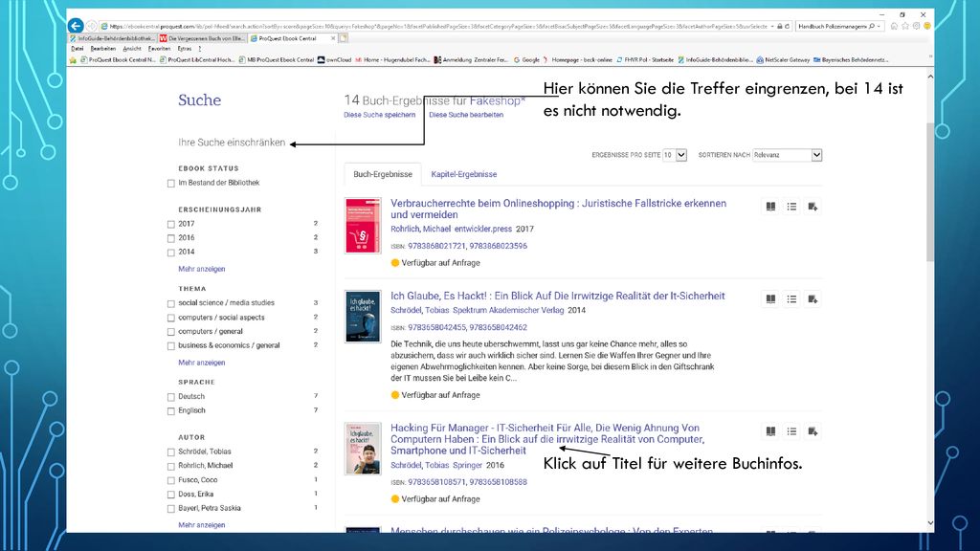980x551 pixels.
Task: Open table of contents icon for Verbraucherrechte book
Action: (x=791, y=207)
